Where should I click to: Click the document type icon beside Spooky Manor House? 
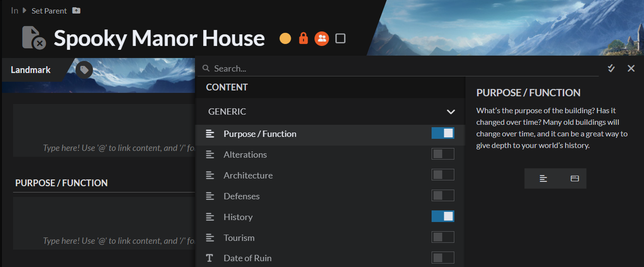point(34,38)
